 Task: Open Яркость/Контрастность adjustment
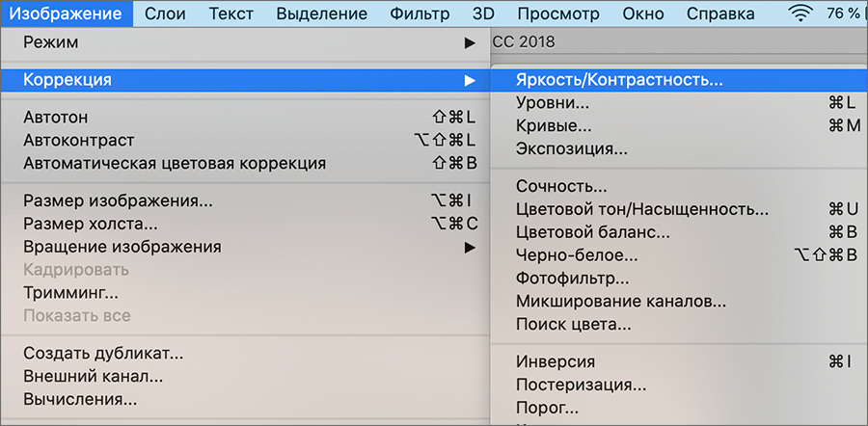(679, 80)
